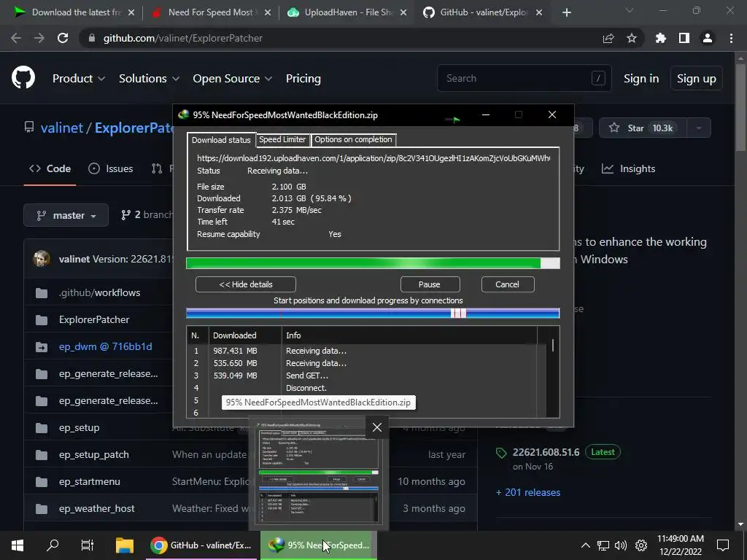Open Task View on the taskbar
The height and width of the screenshot is (560, 747).
click(88, 545)
